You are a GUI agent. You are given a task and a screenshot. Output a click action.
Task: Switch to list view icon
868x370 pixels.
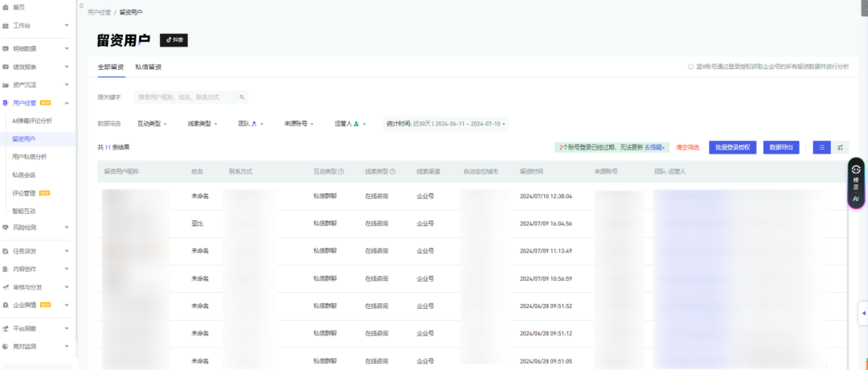[x=822, y=147]
